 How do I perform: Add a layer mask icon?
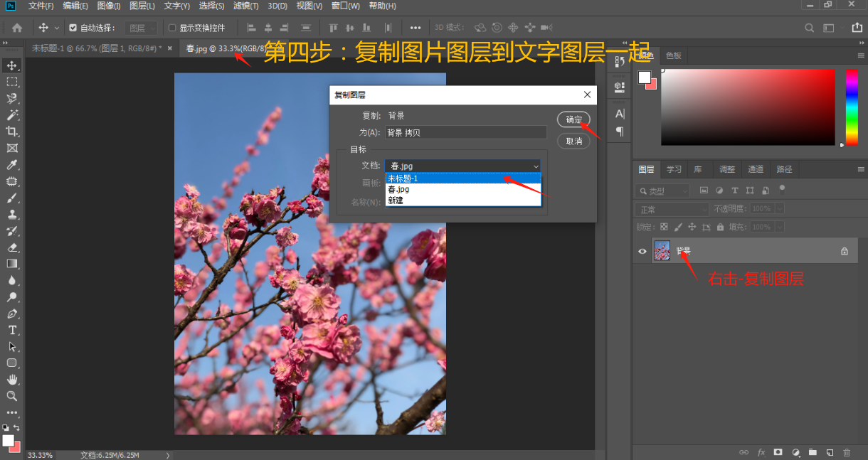(x=778, y=452)
